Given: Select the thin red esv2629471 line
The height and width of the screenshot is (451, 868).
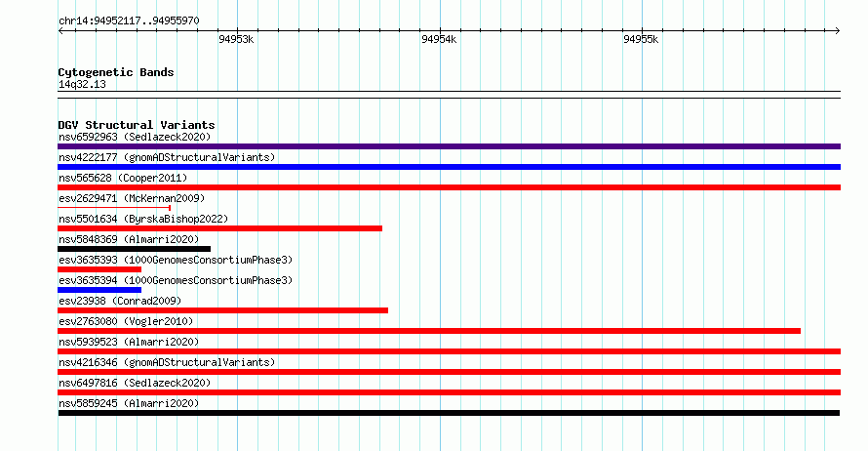Looking at the screenshot, I should [114, 208].
